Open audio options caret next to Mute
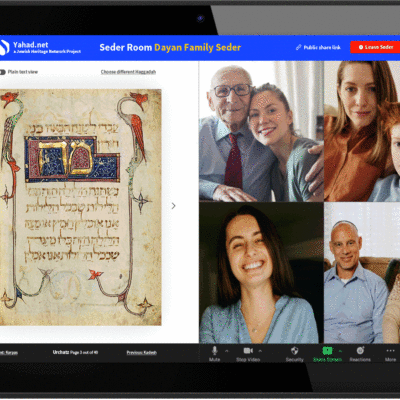Image resolution: width=400 pixels, height=400 pixels. pyautogui.click(x=227, y=351)
